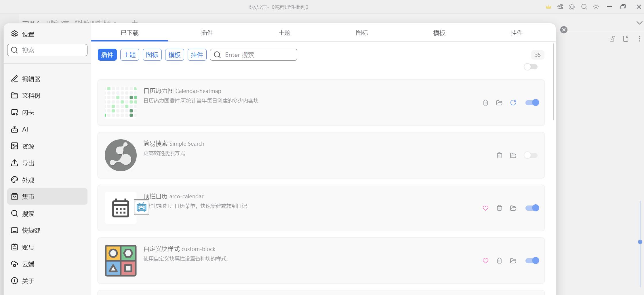644x295 pixels.
Task: Enable the Simple Search plugin switch
Action: click(531, 155)
